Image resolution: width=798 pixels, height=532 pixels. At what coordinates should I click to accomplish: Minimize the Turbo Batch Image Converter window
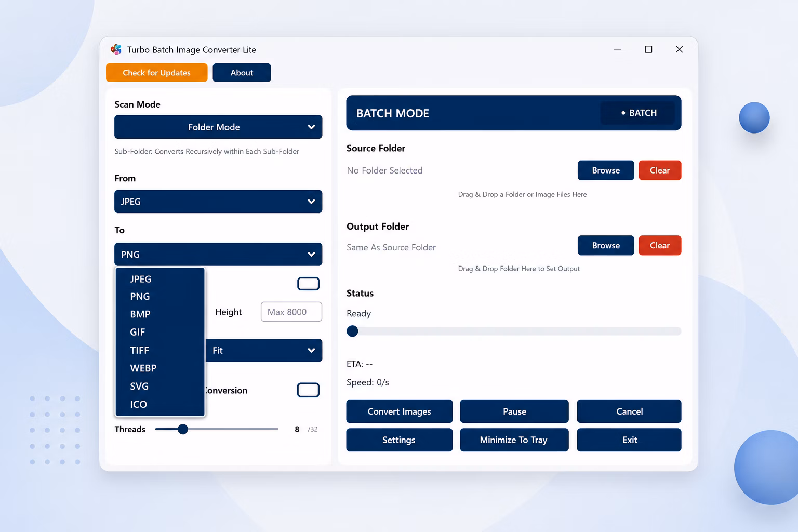point(617,49)
